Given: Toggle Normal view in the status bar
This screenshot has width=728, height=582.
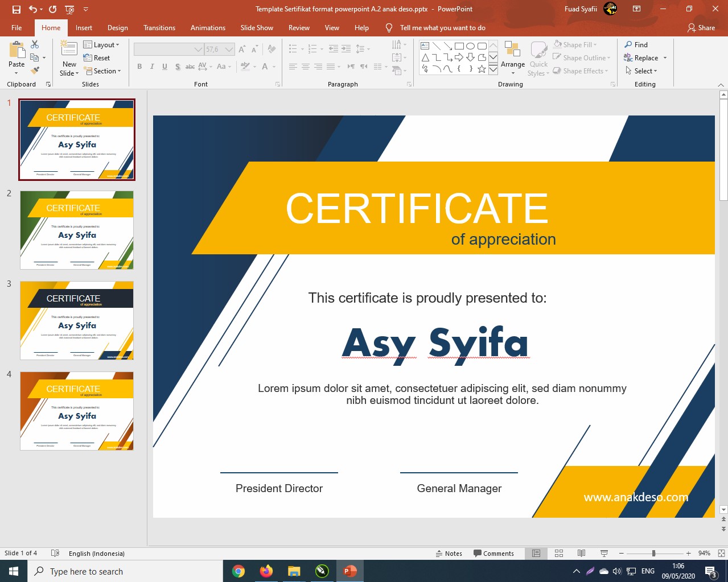Looking at the screenshot, I should coord(536,553).
